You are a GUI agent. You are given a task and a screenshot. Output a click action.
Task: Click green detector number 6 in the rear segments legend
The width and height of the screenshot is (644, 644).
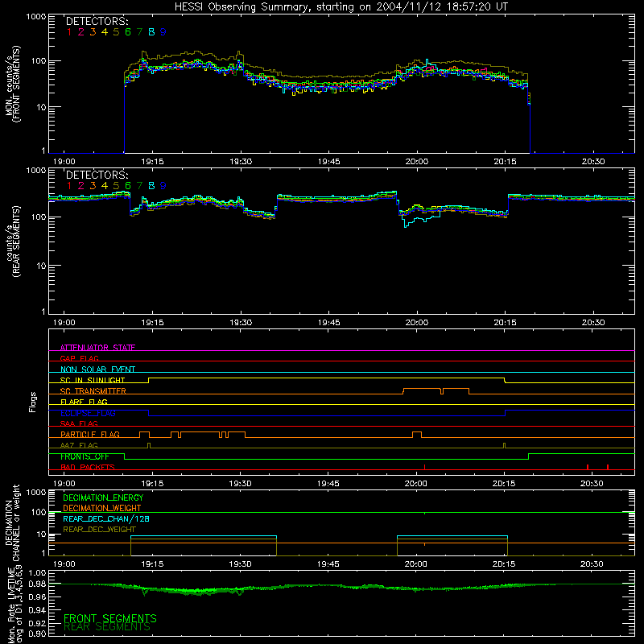coord(128,186)
